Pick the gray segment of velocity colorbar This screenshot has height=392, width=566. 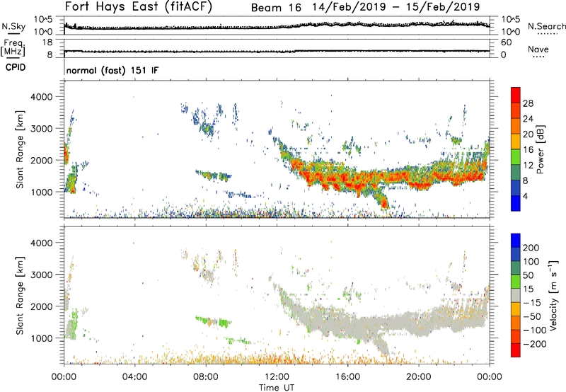(516, 295)
